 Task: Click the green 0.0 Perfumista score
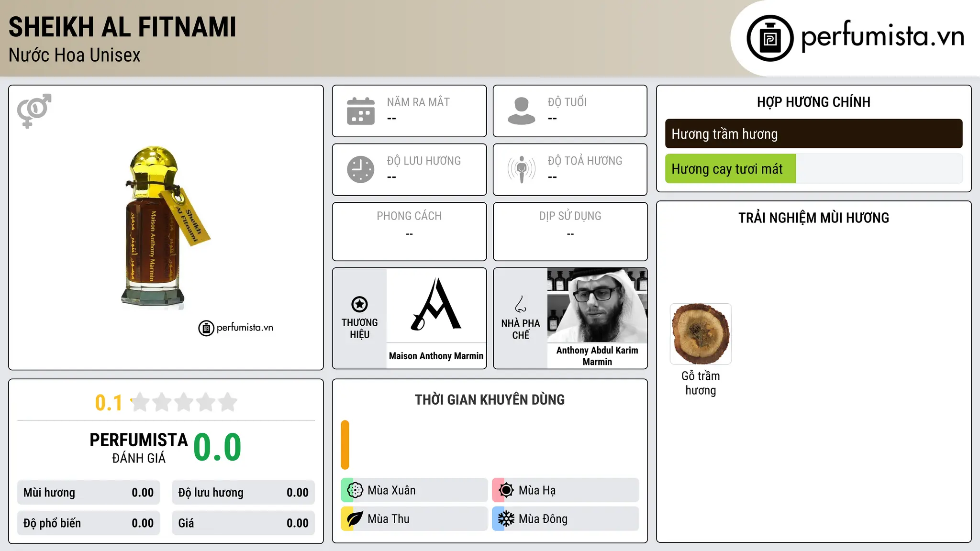(217, 447)
